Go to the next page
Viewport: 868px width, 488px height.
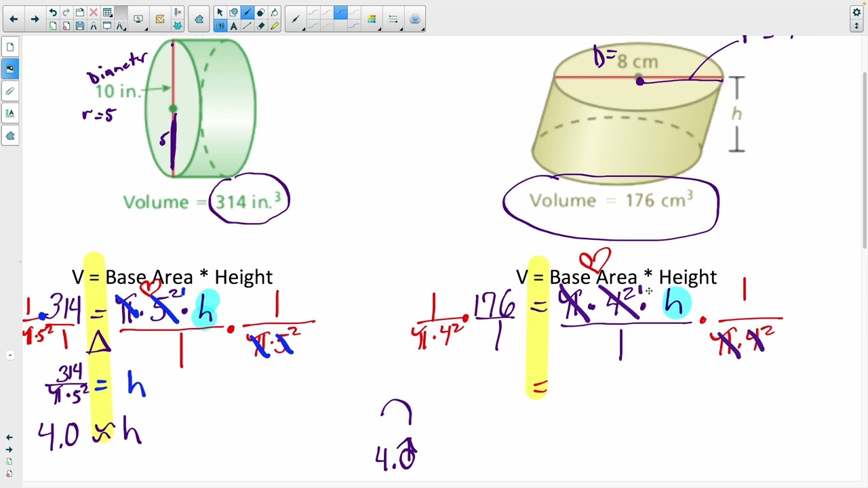tap(35, 19)
